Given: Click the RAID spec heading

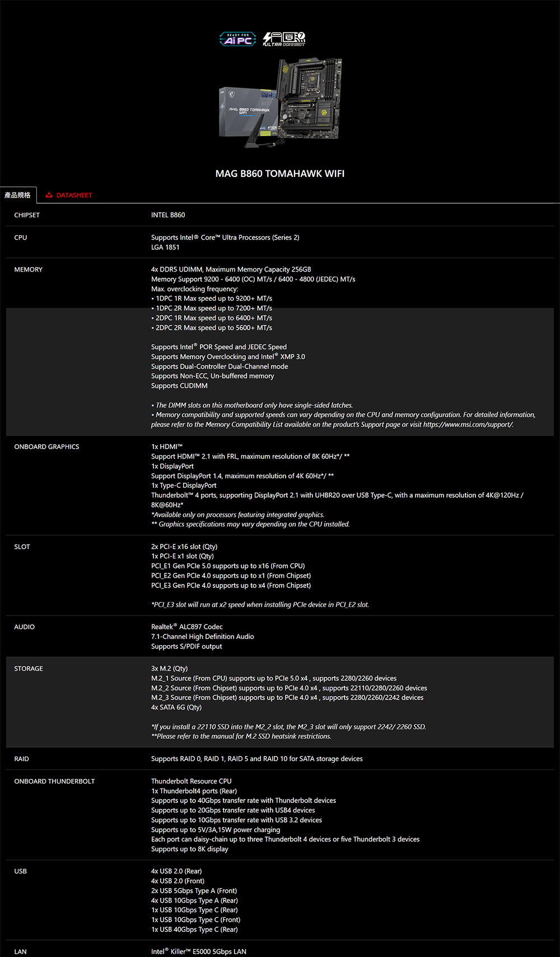Looking at the screenshot, I should click(x=21, y=759).
